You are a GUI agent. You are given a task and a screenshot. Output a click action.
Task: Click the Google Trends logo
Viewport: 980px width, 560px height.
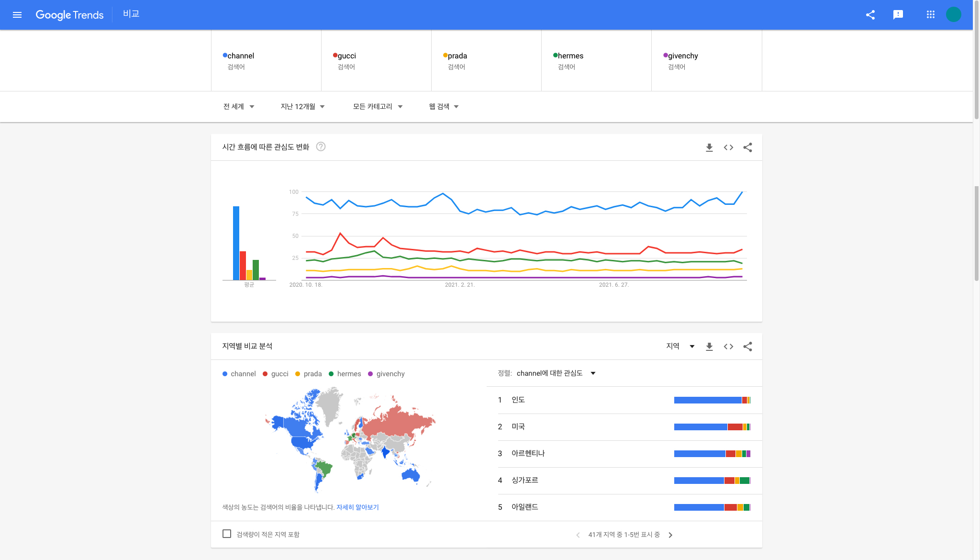point(69,15)
